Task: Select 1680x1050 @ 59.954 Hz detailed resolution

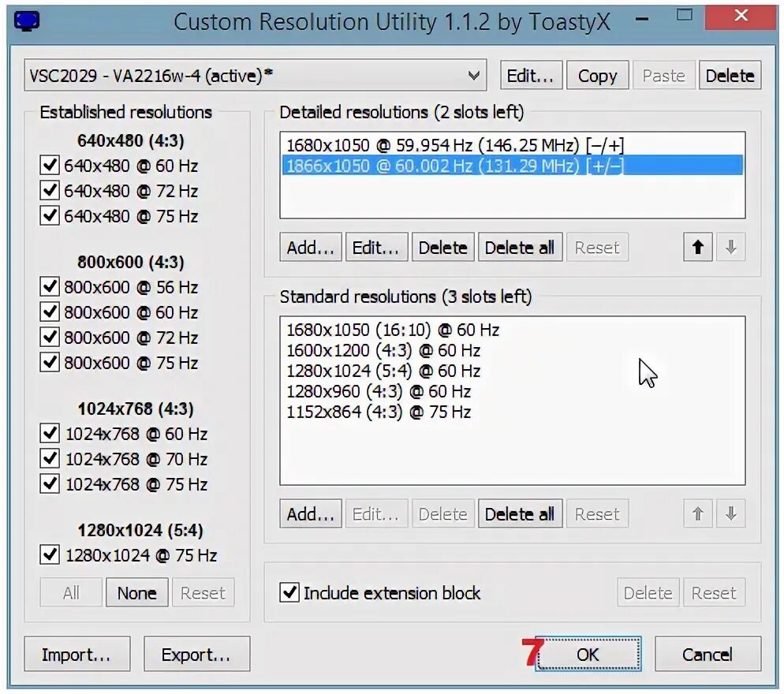Action: tap(513, 145)
